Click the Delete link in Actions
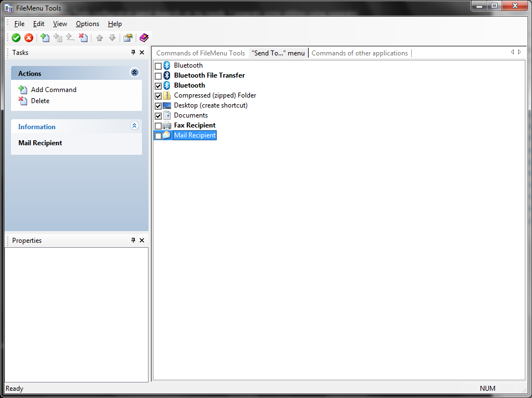 (x=40, y=101)
